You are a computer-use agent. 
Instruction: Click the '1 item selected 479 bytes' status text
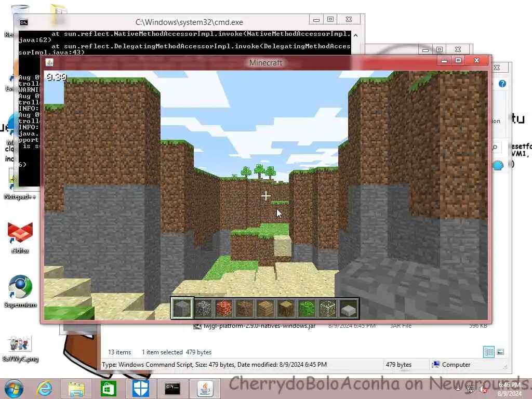(177, 352)
